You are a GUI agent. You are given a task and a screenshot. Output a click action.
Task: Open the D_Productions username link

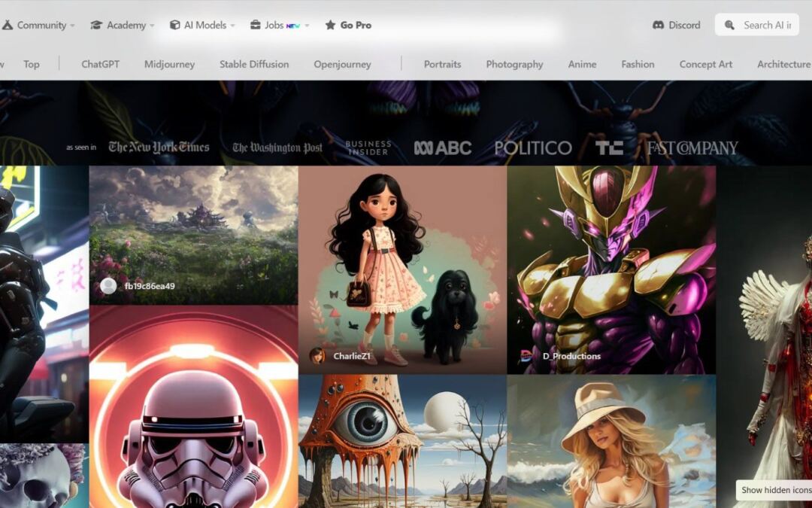click(x=571, y=356)
